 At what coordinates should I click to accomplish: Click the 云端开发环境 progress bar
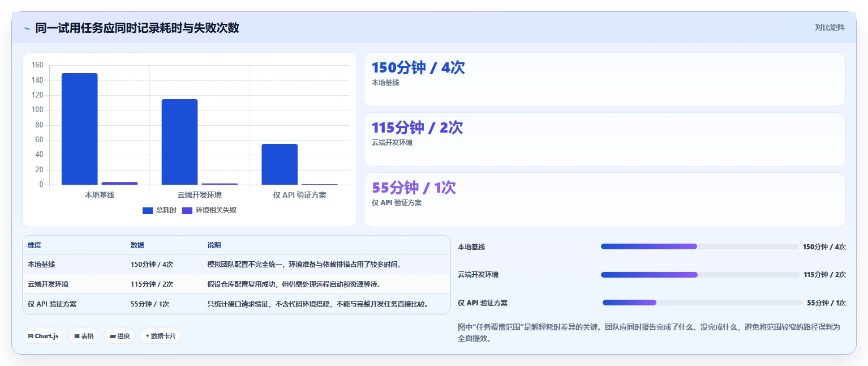(700, 275)
